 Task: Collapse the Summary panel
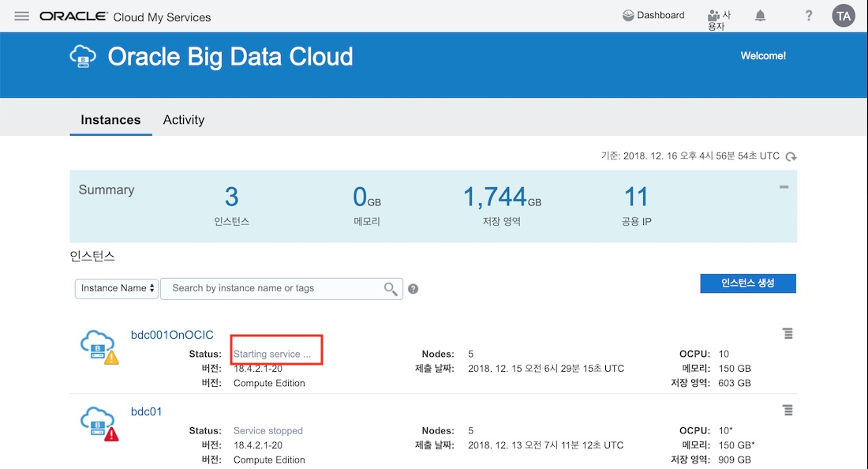click(784, 187)
